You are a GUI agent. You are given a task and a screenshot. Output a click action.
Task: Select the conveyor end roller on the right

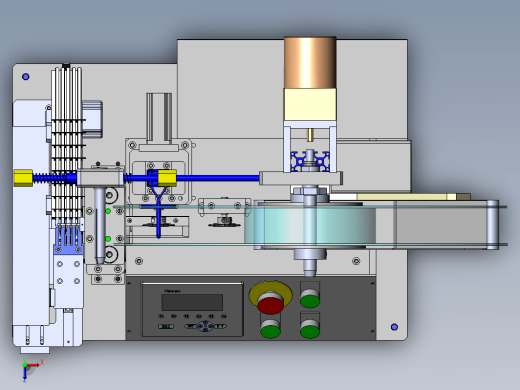(x=493, y=224)
